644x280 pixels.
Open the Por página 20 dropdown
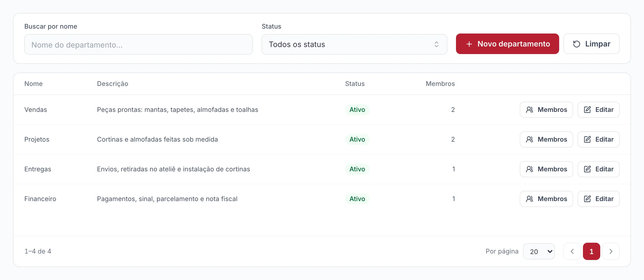539,251
